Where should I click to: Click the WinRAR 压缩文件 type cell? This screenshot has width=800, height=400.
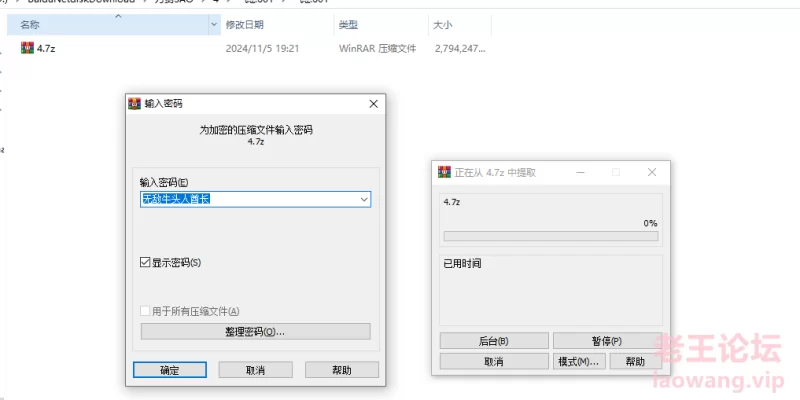pyautogui.click(x=378, y=49)
